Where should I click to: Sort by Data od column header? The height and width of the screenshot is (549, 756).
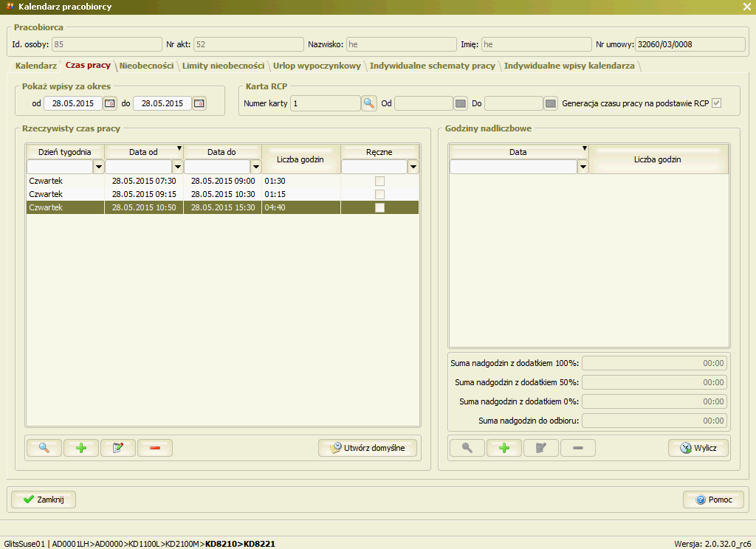coord(143,152)
